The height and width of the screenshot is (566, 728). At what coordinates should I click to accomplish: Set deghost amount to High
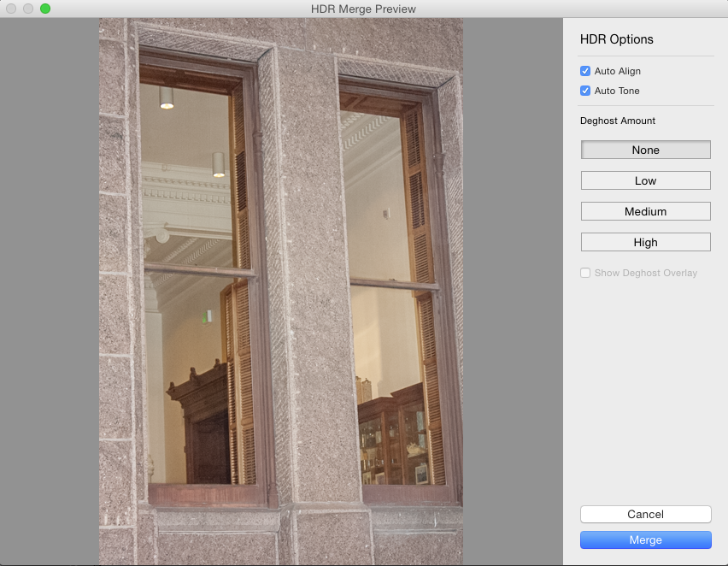click(645, 242)
